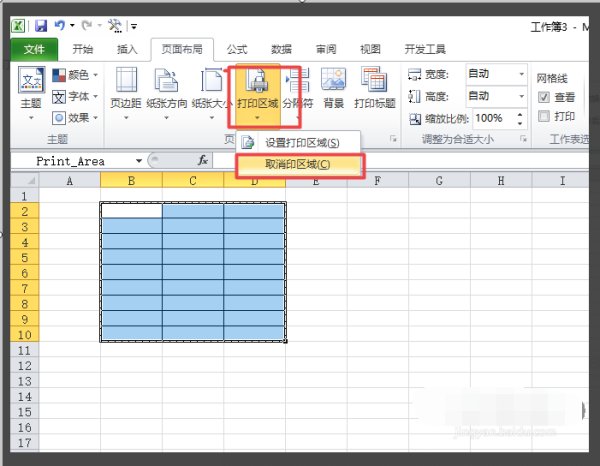Image resolution: width=600 pixels, height=466 pixels.
Task: Choose Set Print Area (设置打印区域) menu item
Action: point(298,143)
